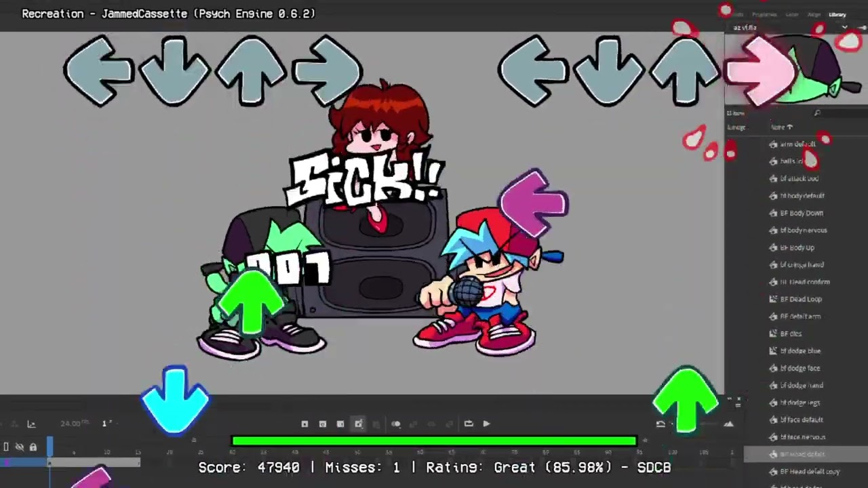
Task: Click the 'SICK!!' rating popup
Action: click(x=366, y=180)
